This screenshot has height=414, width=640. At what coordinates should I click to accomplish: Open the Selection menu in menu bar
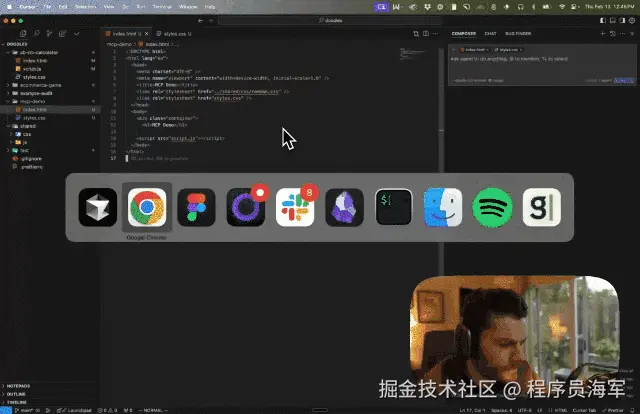click(85, 7)
